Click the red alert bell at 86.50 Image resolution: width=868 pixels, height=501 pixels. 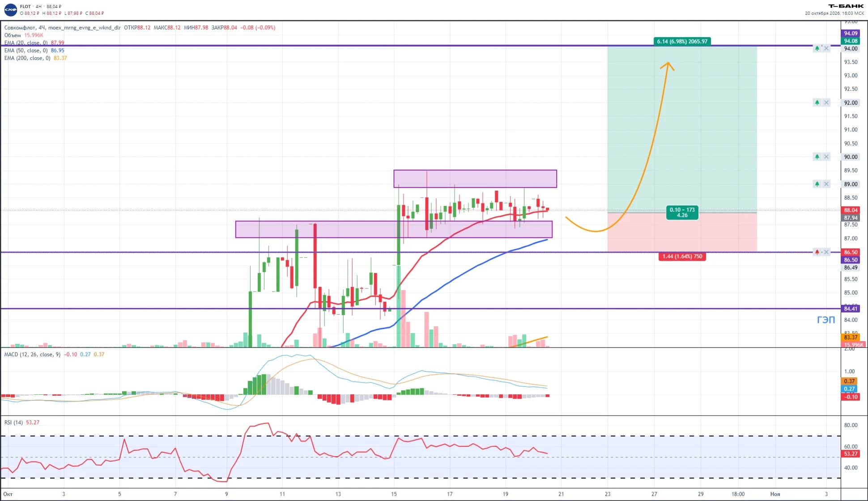[x=817, y=252]
